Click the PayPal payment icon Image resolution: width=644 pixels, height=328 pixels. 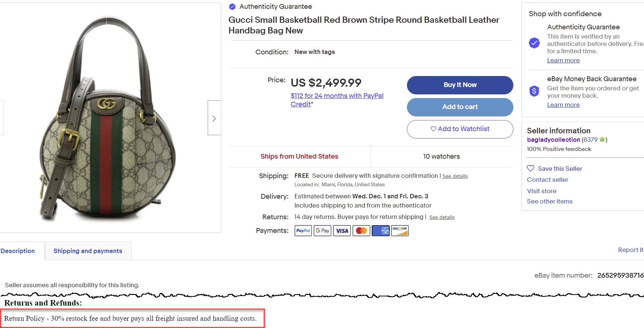pos(303,231)
